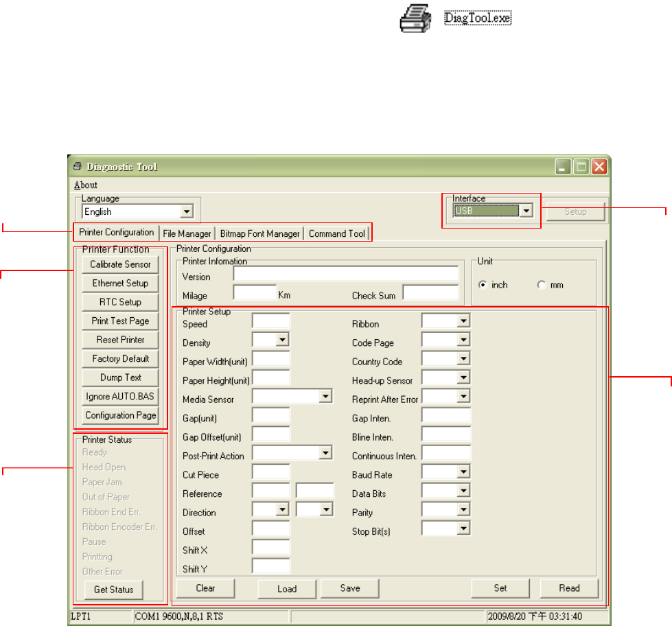Click the Interface Setup button

click(576, 212)
